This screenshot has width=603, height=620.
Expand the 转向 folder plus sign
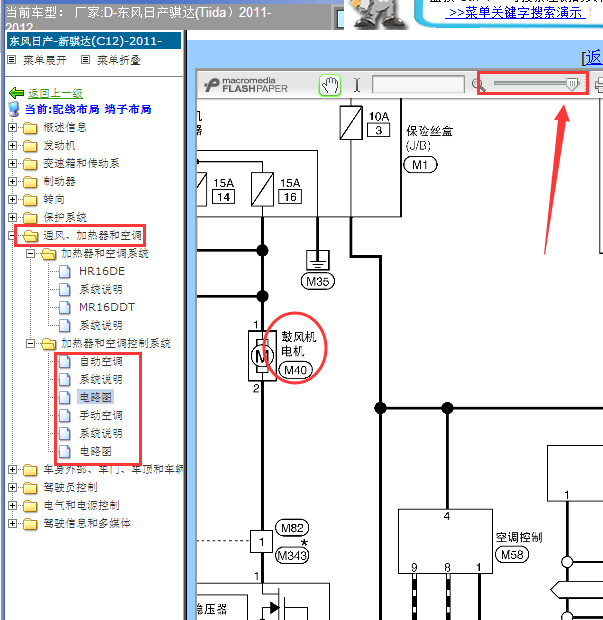point(12,199)
